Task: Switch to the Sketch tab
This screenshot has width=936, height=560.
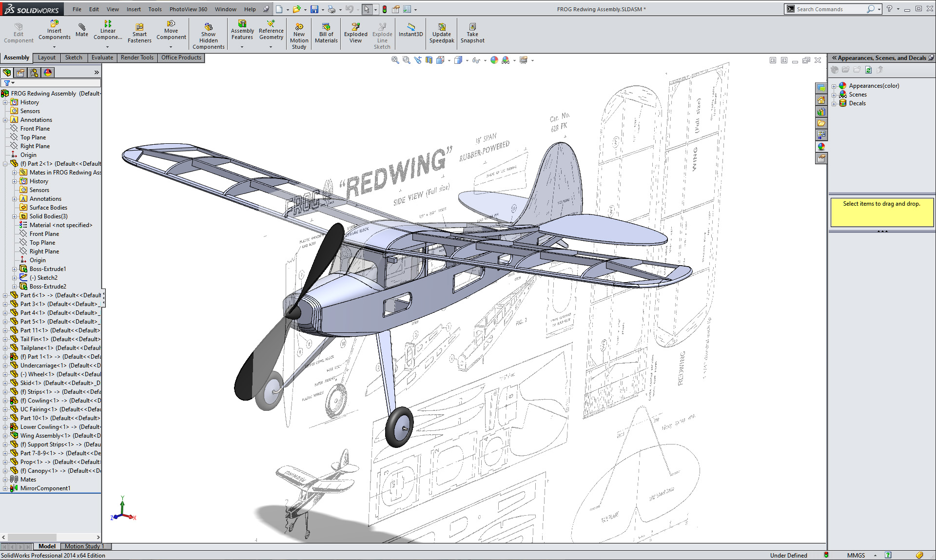Action: 73,58
